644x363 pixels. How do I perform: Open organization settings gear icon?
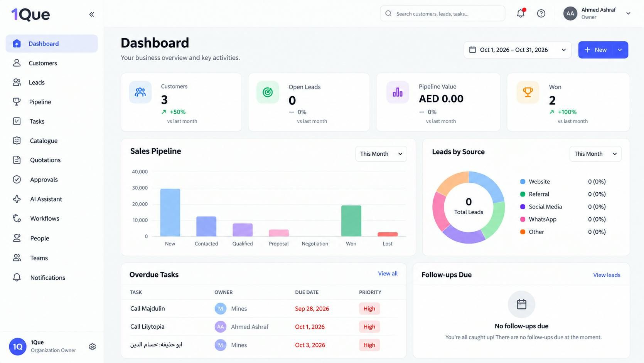[92, 346]
